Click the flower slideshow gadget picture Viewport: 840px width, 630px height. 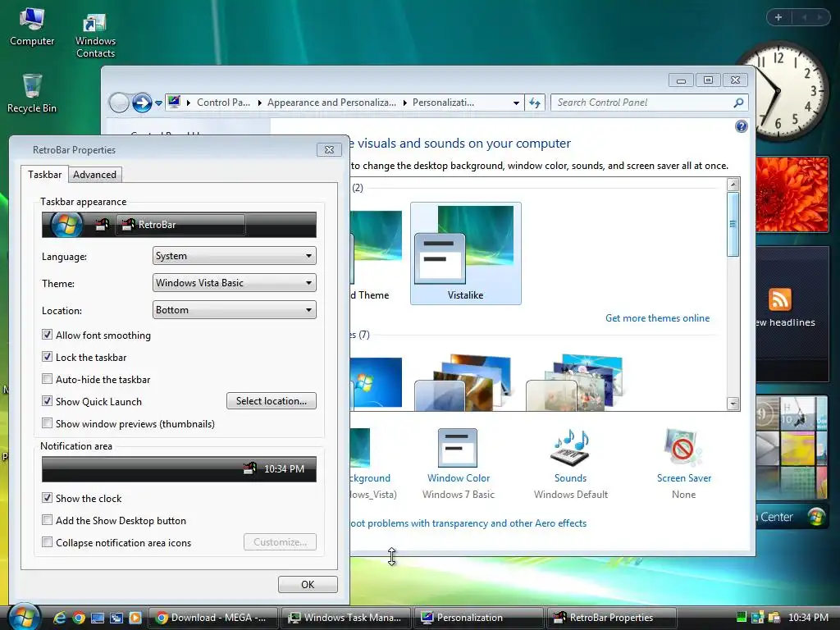click(792, 194)
